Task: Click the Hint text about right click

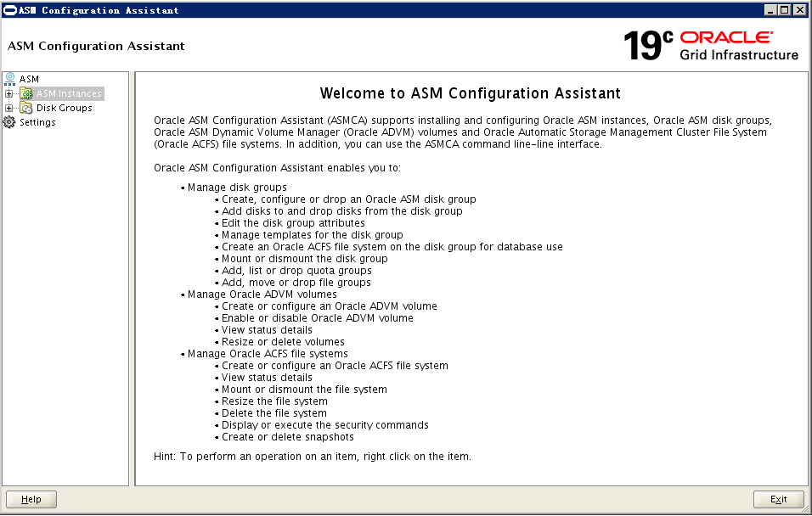Action: (313, 457)
